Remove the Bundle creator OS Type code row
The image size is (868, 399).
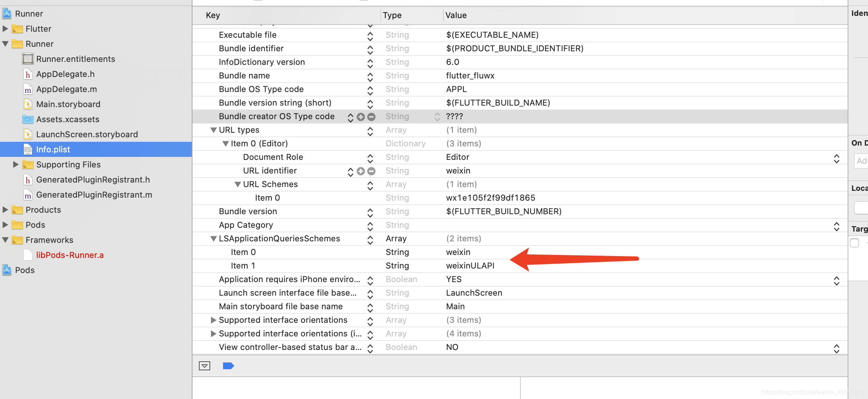coord(371,117)
